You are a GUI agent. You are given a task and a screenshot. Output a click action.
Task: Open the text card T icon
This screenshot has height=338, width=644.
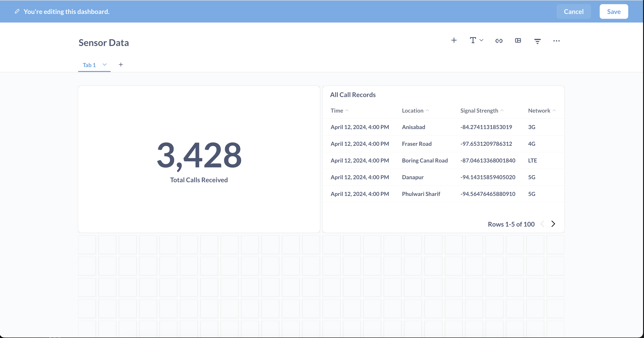pos(473,40)
